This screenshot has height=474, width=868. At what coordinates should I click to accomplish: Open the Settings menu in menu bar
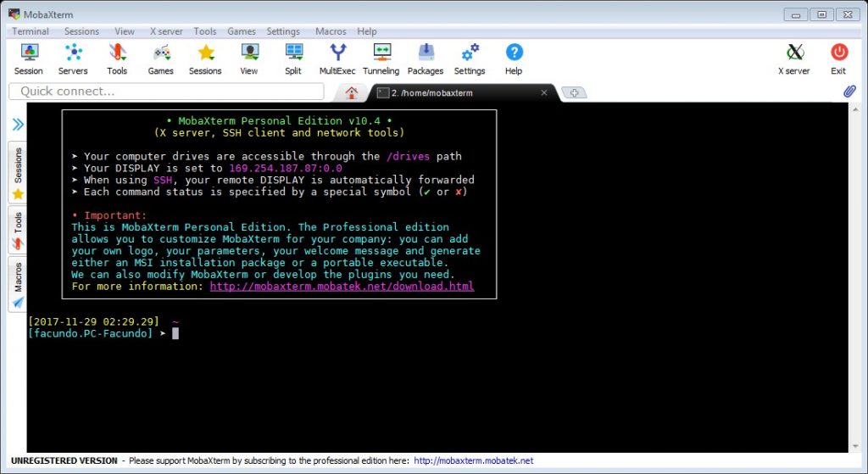point(283,31)
